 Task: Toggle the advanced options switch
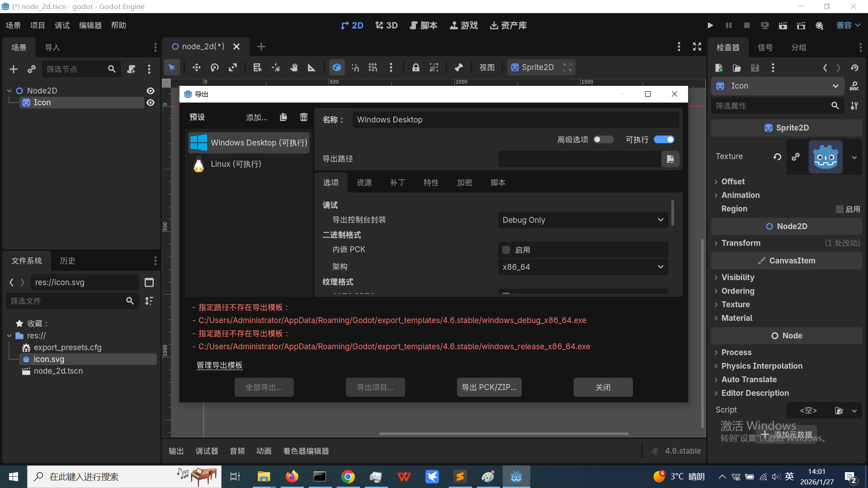603,140
